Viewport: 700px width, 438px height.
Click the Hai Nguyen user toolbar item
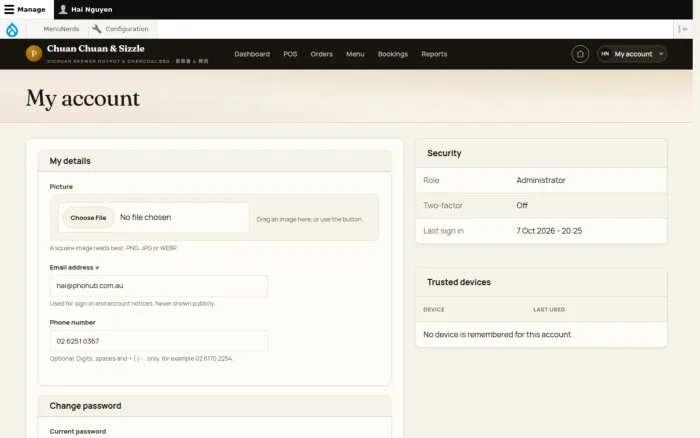[x=85, y=9]
